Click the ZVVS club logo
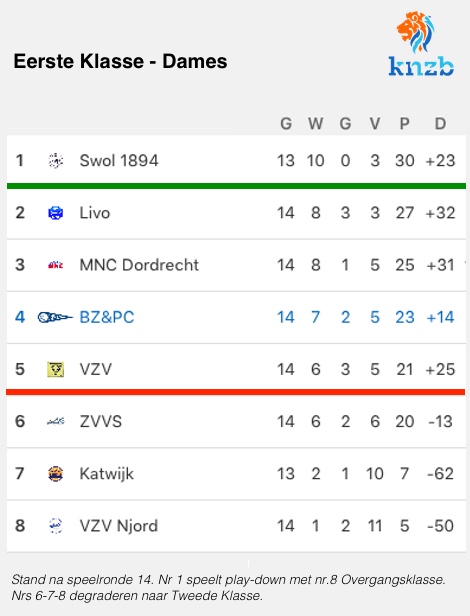This screenshot has height=616, width=470. (x=55, y=422)
